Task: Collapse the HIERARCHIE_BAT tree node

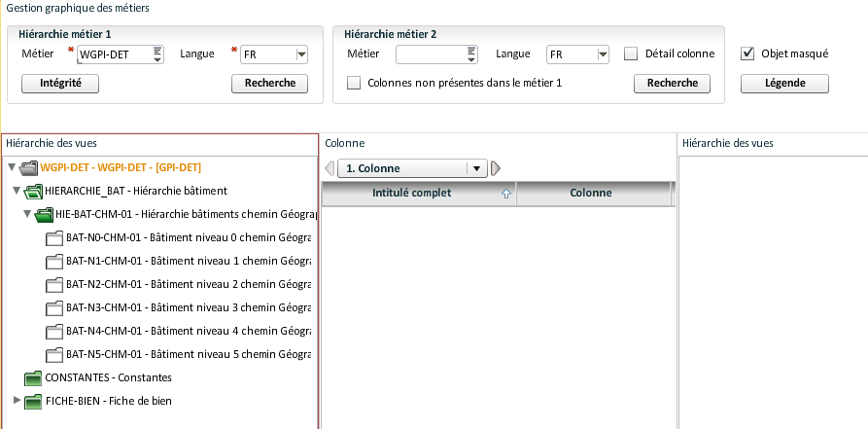Action: (x=17, y=191)
